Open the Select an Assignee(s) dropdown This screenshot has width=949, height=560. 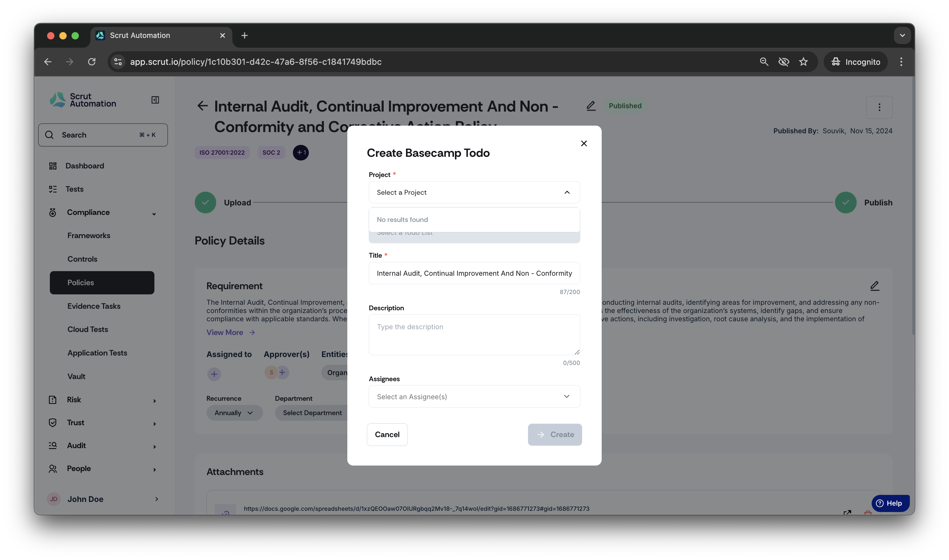[474, 396]
